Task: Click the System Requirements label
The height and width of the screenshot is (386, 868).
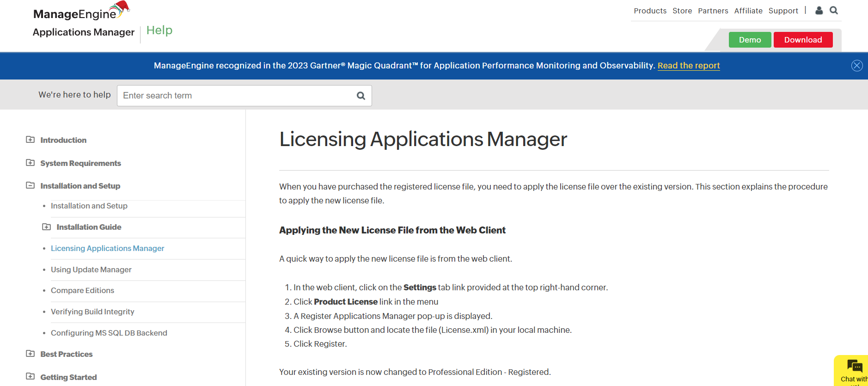Action: coord(80,163)
